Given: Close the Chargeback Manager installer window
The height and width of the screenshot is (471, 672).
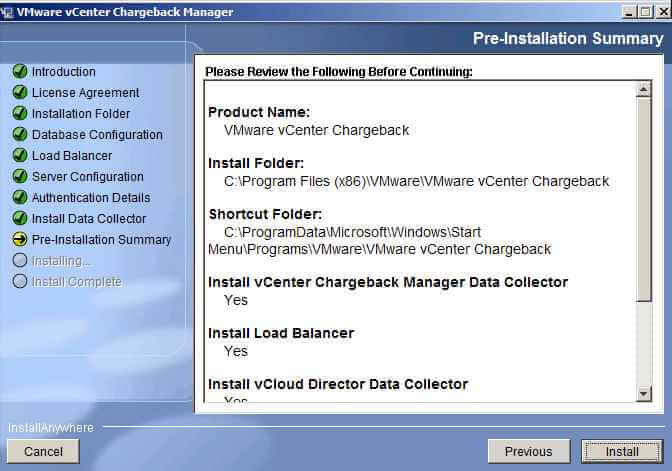Looking at the screenshot, I should (x=663, y=12).
